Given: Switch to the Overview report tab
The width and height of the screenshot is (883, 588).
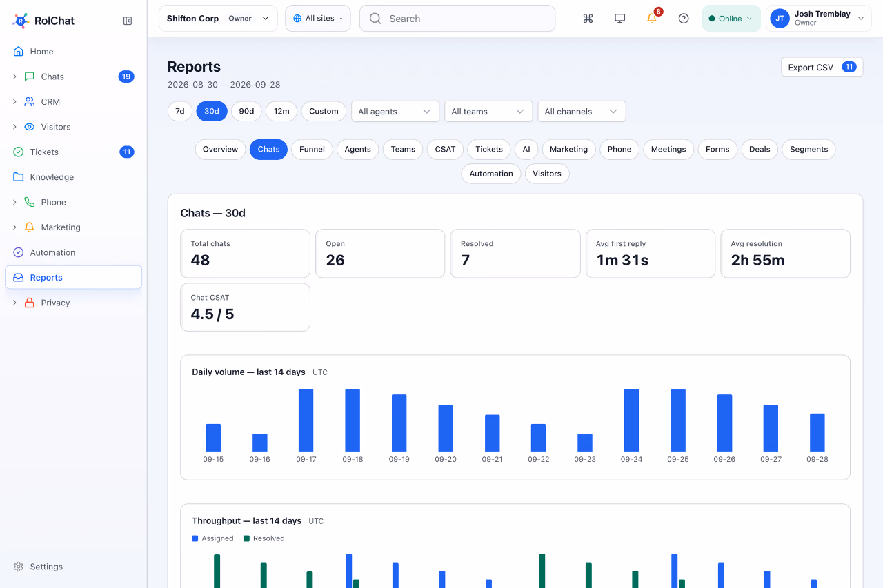Looking at the screenshot, I should pos(221,150).
